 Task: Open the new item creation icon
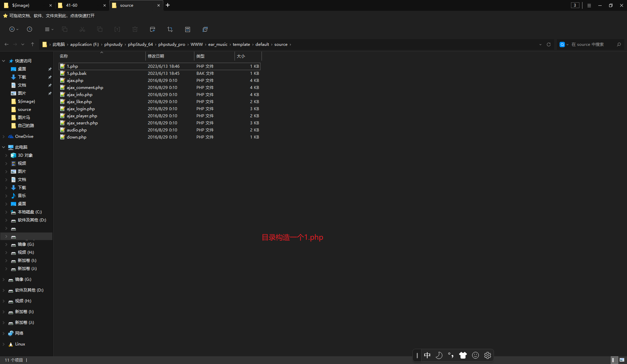point(12,29)
